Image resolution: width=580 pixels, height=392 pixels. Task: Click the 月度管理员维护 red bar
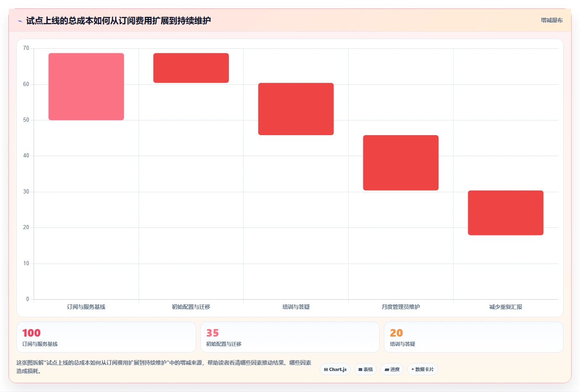point(401,163)
